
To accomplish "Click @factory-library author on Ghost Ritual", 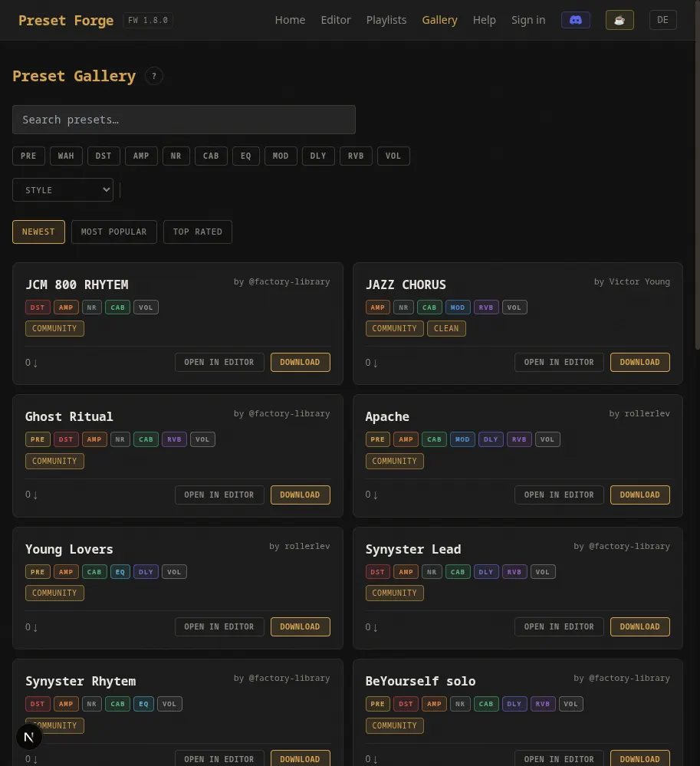I will click(289, 414).
